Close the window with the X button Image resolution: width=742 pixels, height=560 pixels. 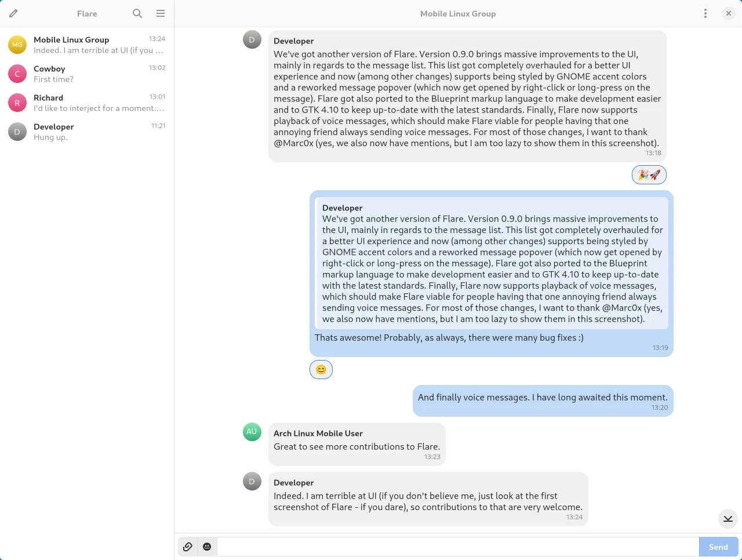(x=729, y=13)
